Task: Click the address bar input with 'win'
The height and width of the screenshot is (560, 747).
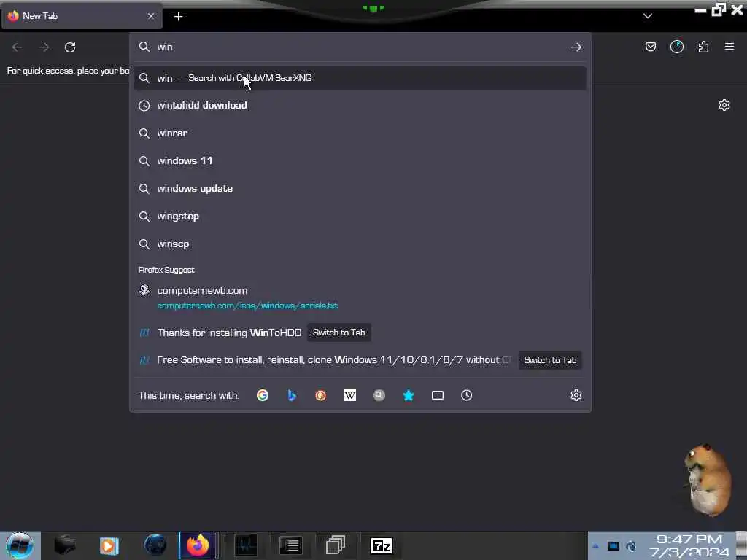Action: pos(362,47)
